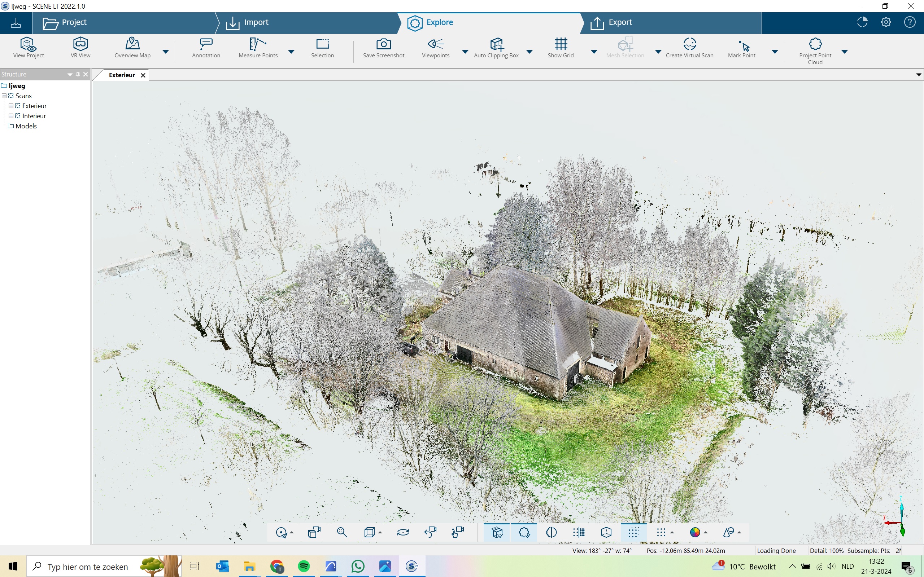Toggle the scan point cloud visibility button
The height and width of the screenshot is (577, 924).
tap(496, 532)
